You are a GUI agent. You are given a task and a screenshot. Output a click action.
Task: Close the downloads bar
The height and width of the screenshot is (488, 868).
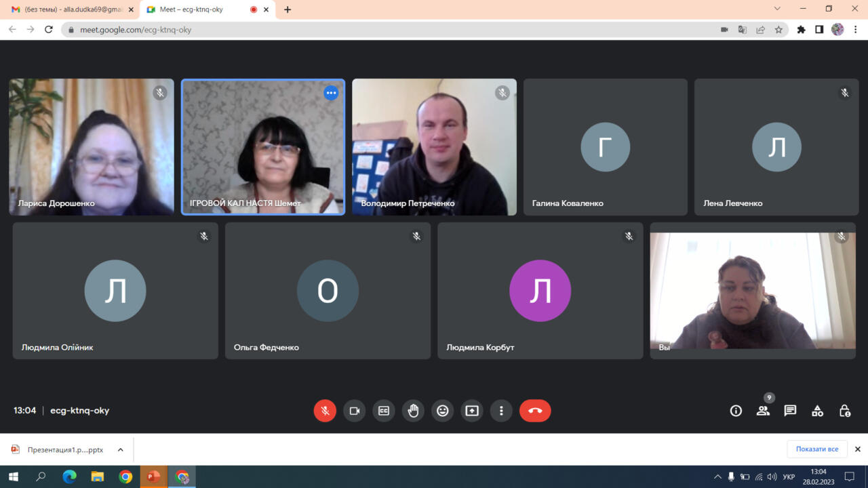point(857,449)
